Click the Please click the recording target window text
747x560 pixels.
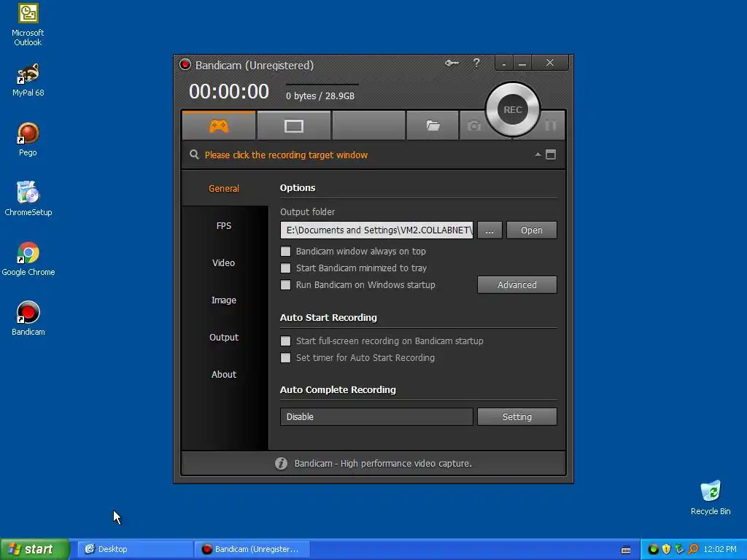[x=286, y=155]
